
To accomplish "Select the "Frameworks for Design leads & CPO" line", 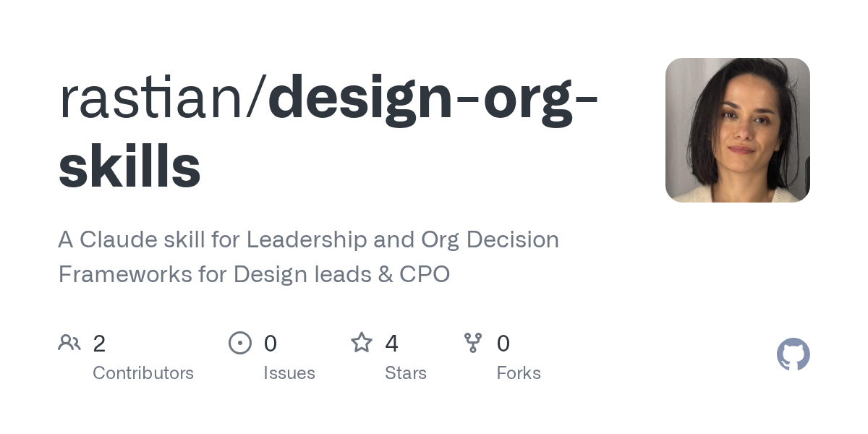I will coord(254,275).
